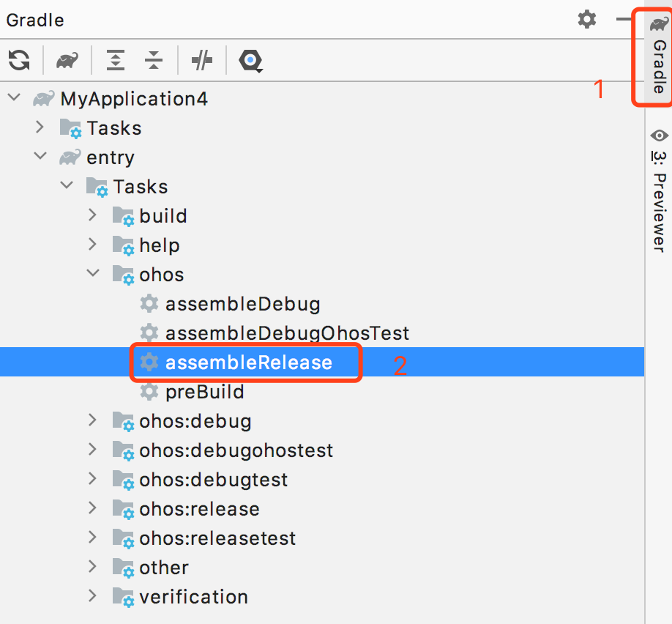The height and width of the screenshot is (624, 672).
Task: Click the Expand All toolbar icon
Action: 116,60
